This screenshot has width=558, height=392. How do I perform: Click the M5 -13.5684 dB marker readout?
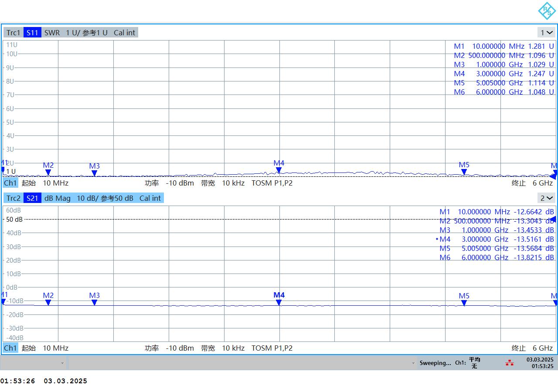(x=497, y=248)
